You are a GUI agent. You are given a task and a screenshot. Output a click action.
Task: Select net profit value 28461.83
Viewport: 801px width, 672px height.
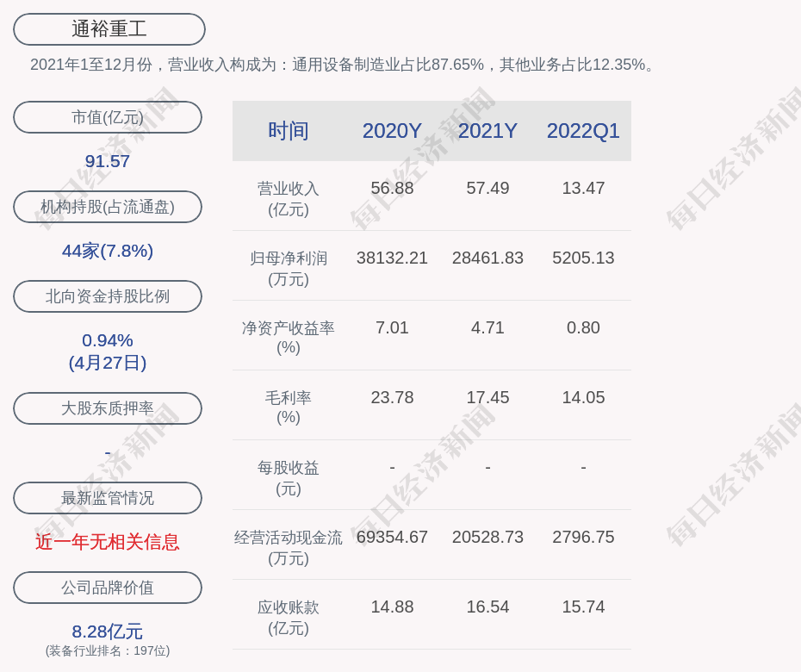pos(487,258)
